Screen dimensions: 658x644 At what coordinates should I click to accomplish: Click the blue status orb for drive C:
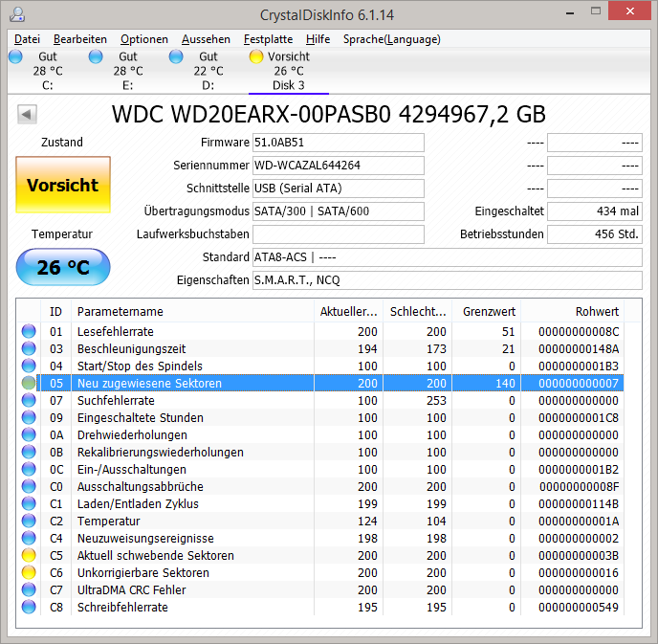tap(15, 56)
